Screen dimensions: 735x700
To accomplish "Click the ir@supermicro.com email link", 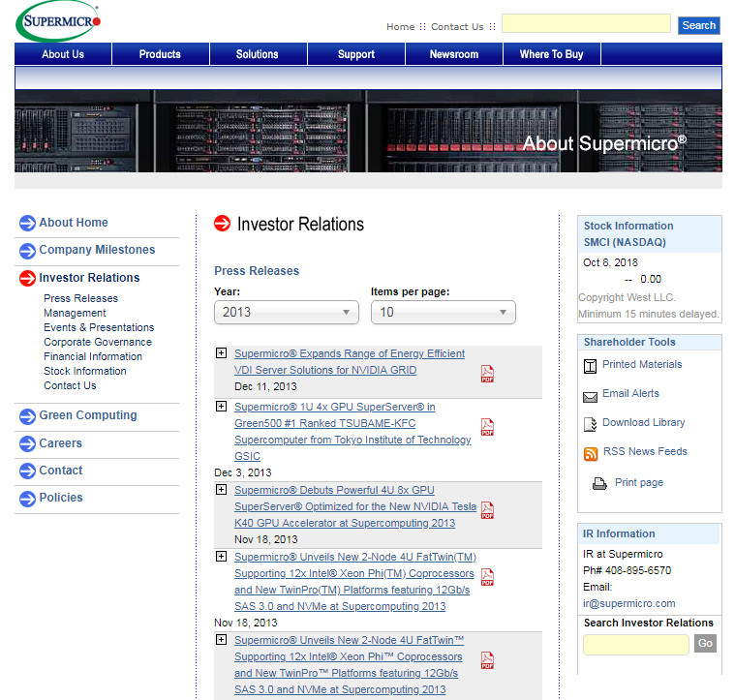I will 629,603.
